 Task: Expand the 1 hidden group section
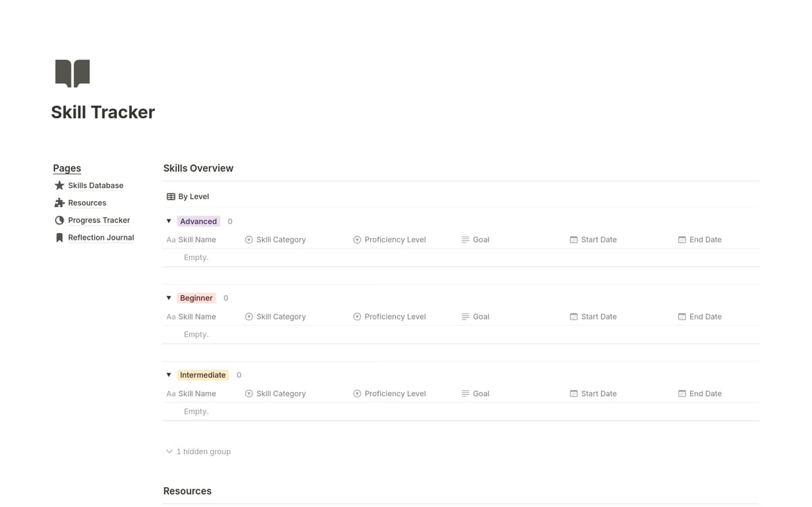pos(198,451)
